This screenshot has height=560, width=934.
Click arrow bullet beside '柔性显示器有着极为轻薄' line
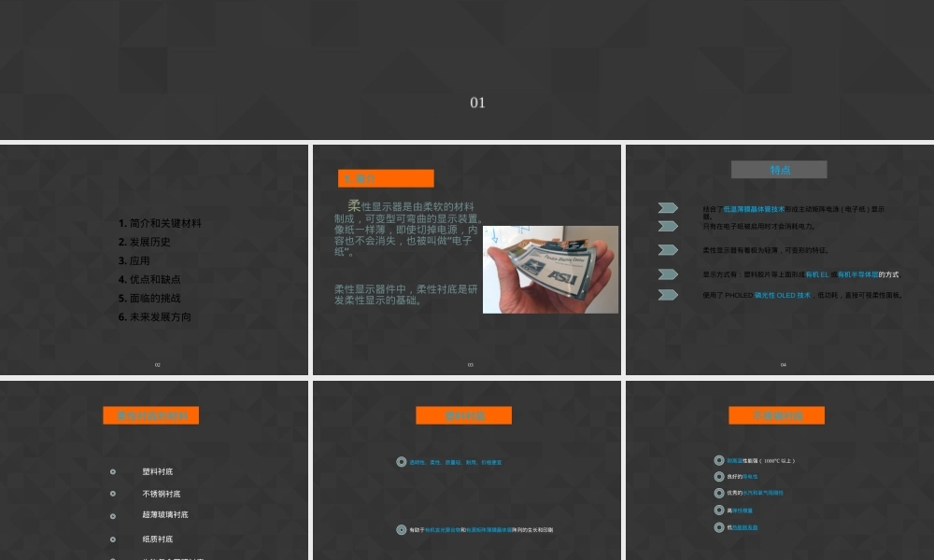(668, 250)
